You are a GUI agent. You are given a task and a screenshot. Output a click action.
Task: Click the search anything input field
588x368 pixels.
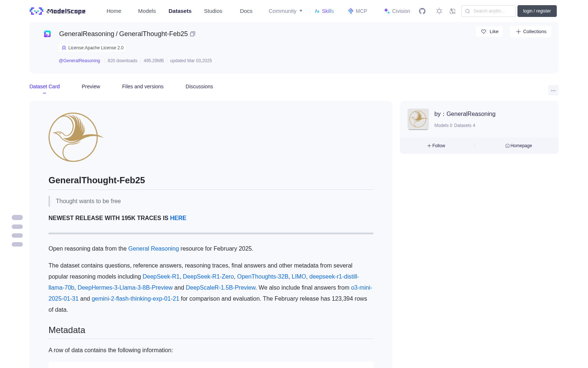488,11
